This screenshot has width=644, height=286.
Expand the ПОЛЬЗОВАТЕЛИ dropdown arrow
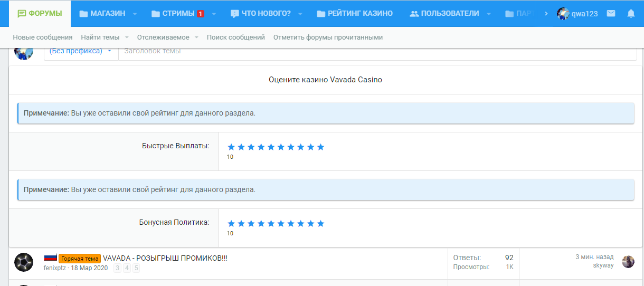pyautogui.click(x=488, y=14)
